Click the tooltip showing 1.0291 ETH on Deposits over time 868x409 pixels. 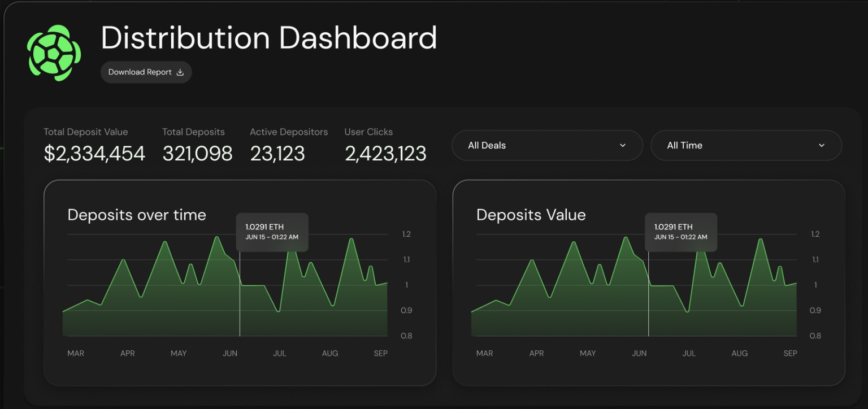272,232
